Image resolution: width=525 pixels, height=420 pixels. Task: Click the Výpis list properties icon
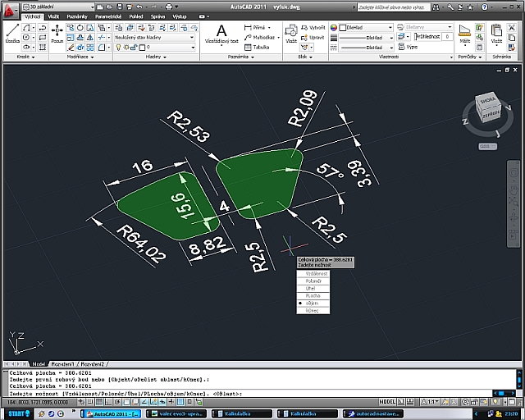(x=408, y=47)
